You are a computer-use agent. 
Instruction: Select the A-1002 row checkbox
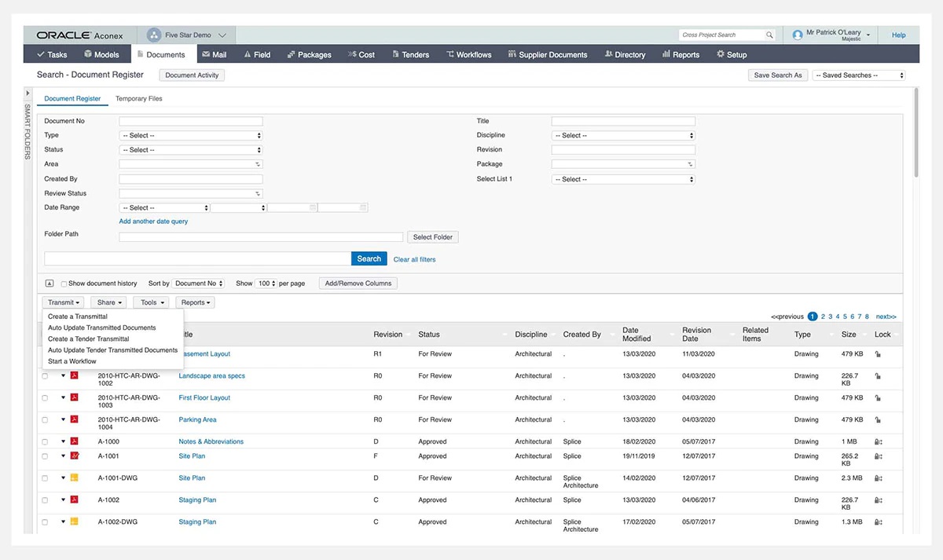pos(45,500)
